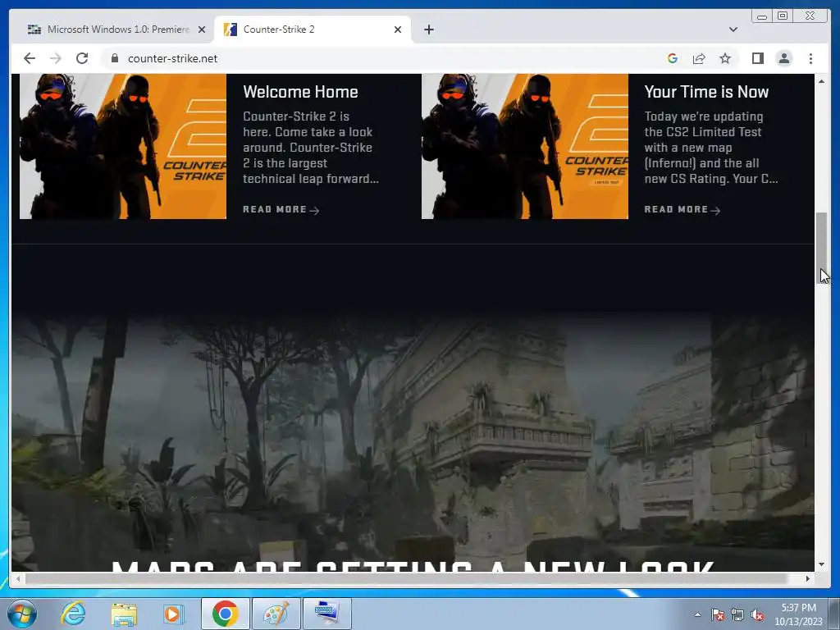Launch Internet Explorer from taskbar
Screen dimensions: 840x630
(x=73, y=614)
